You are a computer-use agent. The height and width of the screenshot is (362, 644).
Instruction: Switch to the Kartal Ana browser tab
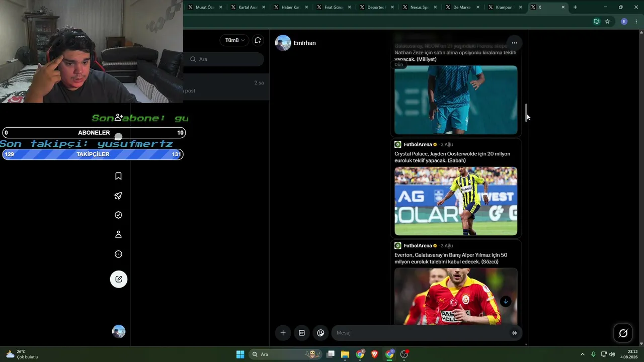248,7
